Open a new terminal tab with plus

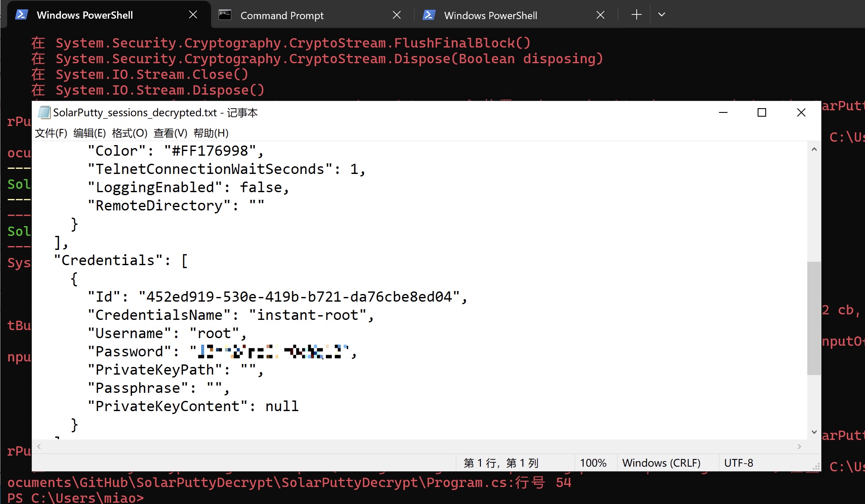click(636, 15)
